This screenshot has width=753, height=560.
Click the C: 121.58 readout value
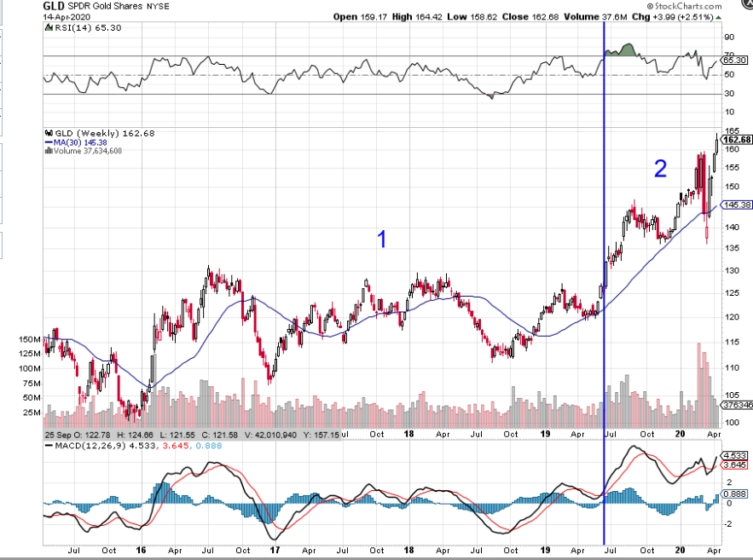[x=219, y=436]
